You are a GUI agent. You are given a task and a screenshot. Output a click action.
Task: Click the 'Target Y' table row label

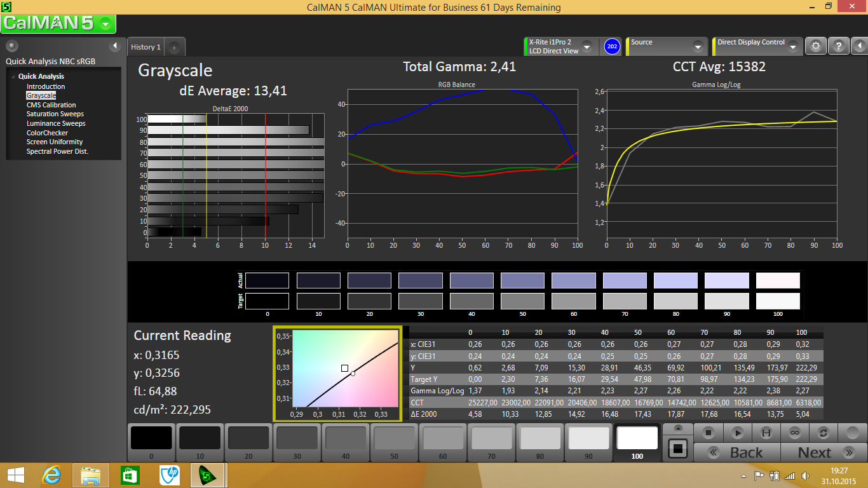click(x=425, y=379)
